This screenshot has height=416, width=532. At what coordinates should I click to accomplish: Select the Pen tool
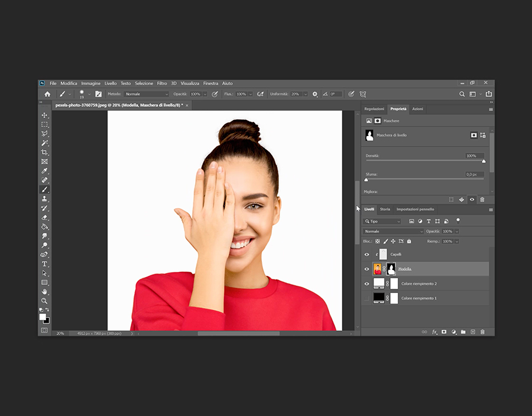point(44,254)
